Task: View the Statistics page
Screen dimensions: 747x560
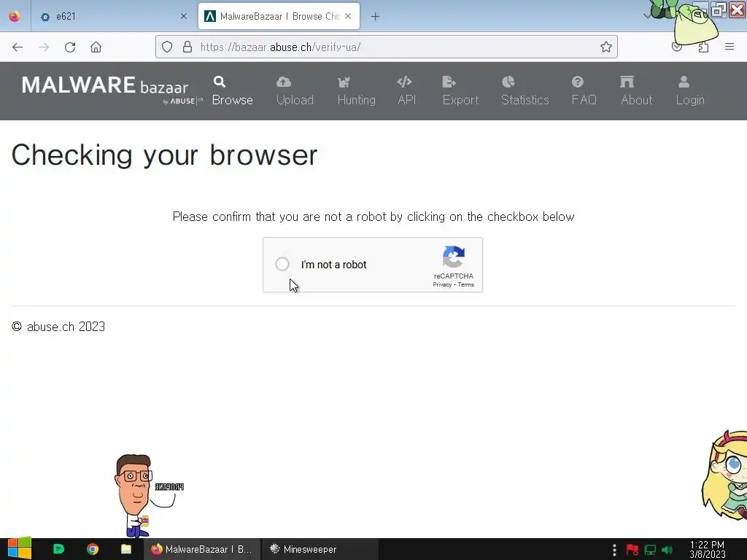Action: [525, 91]
